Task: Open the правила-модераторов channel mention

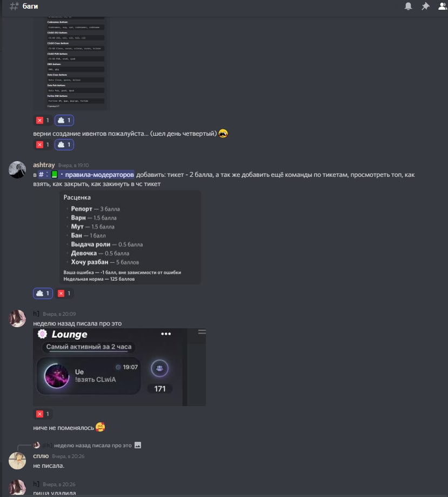Action: point(86,175)
